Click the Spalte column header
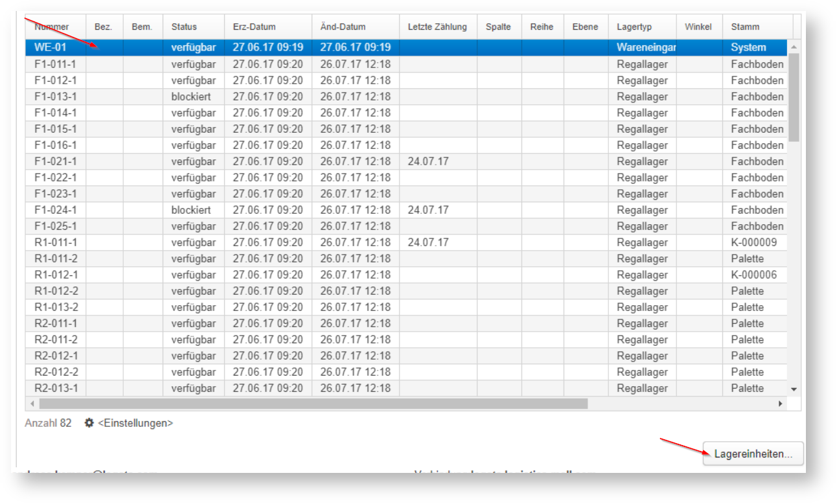Viewport: 837px width, 504px height. [x=499, y=27]
